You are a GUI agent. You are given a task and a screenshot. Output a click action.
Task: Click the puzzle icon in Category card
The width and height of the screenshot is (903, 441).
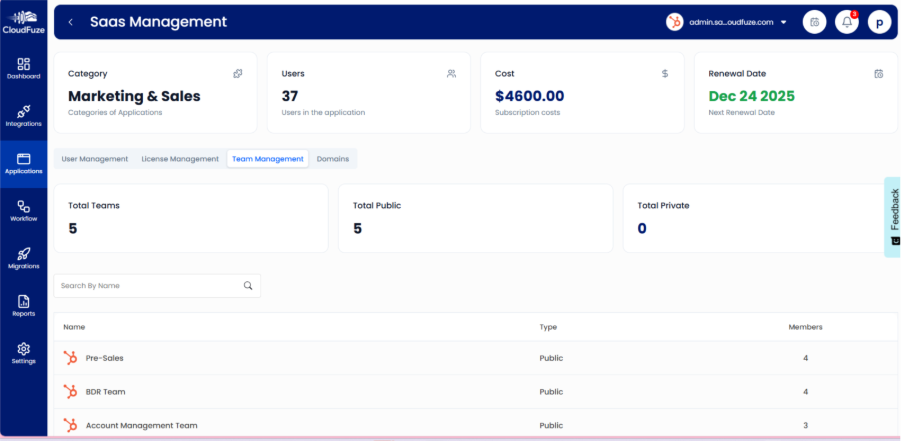pyautogui.click(x=237, y=74)
